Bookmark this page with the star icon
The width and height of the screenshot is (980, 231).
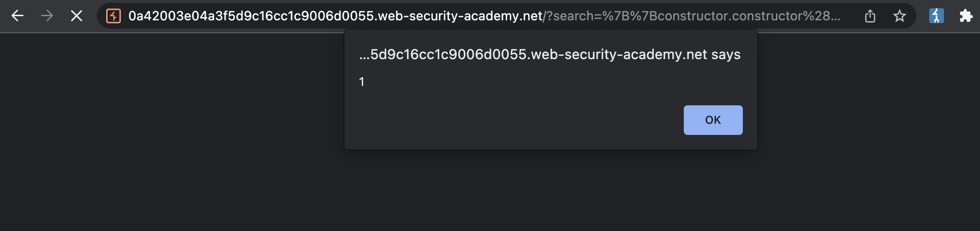[x=899, y=16]
